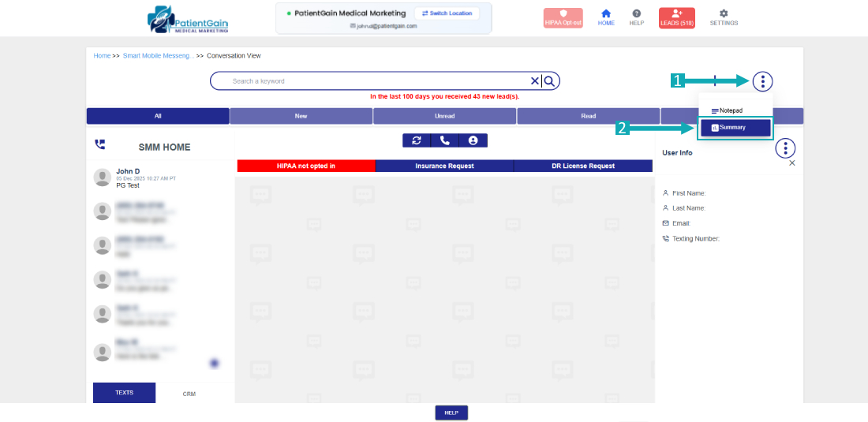Viewport: 868px width, 422px height.
Task: Click the Conversation View breadcrumb text
Action: 234,56
